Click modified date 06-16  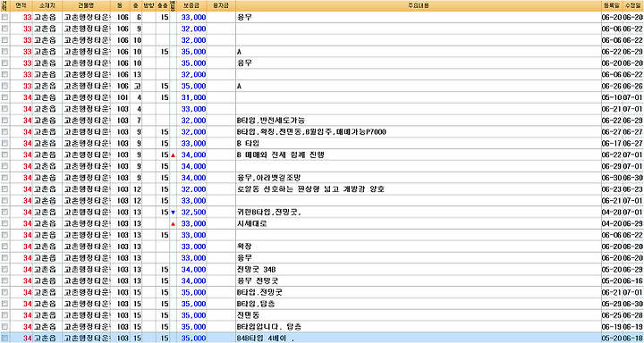coord(632,281)
